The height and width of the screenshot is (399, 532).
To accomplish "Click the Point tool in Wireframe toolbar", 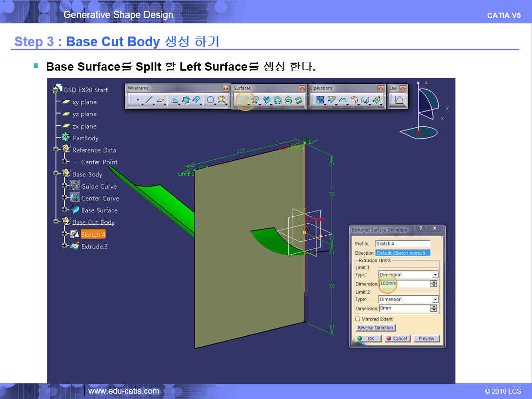I will 138,100.
